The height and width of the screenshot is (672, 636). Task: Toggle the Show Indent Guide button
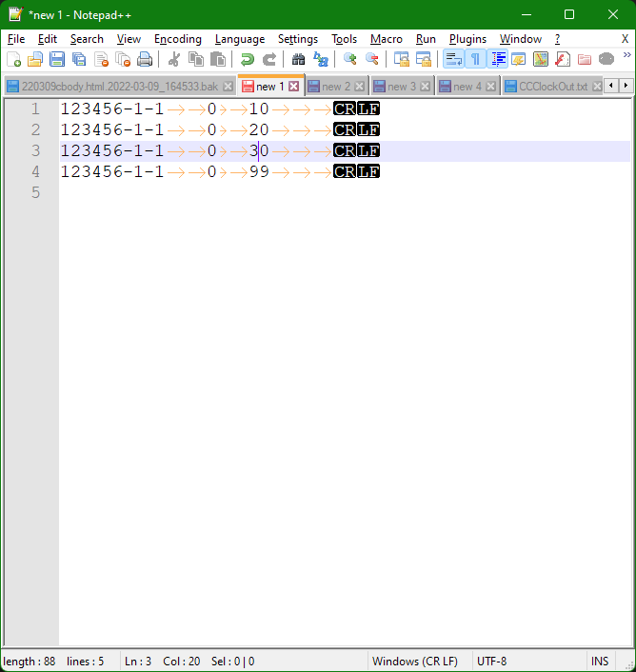(x=497, y=60)
